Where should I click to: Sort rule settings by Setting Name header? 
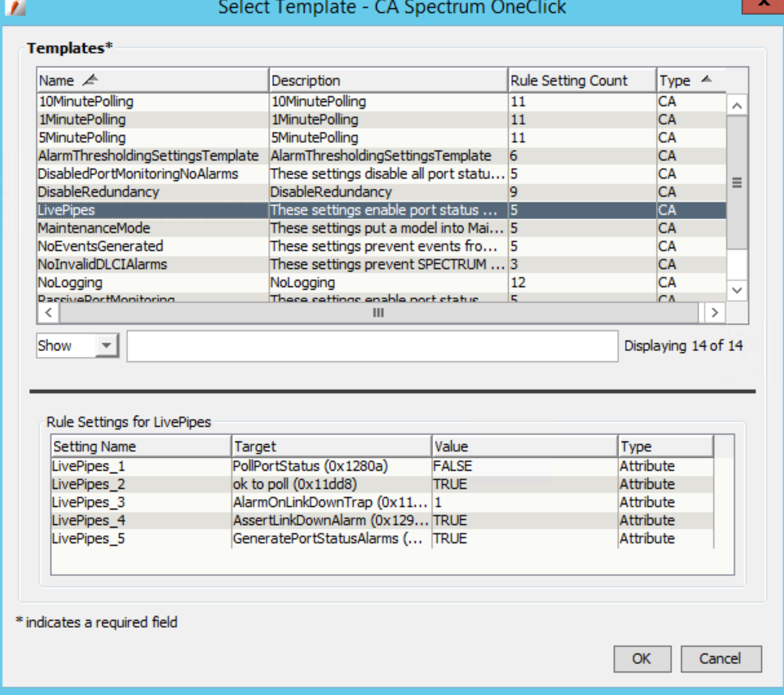(x=141, y=446)
